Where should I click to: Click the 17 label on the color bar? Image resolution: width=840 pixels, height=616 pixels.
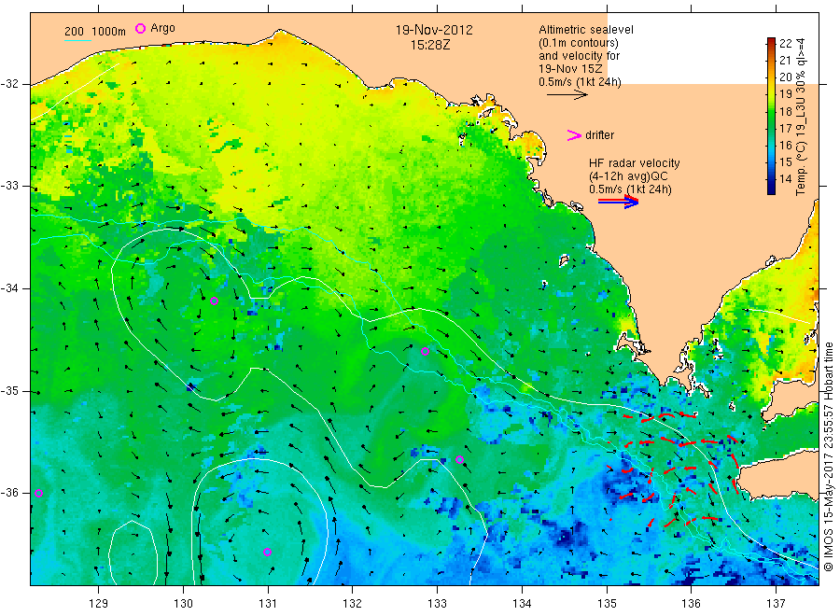tap(785, 128)
